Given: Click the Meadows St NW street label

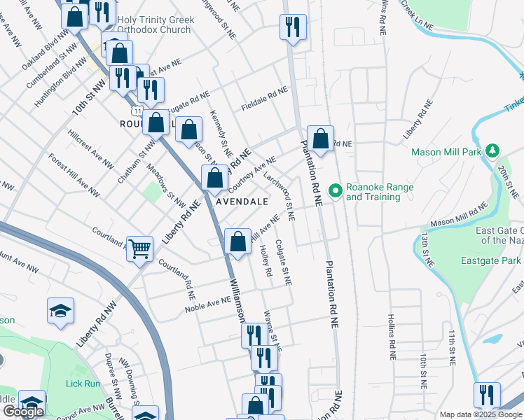Looking at the screenshot, I should (x=166, y=185).
